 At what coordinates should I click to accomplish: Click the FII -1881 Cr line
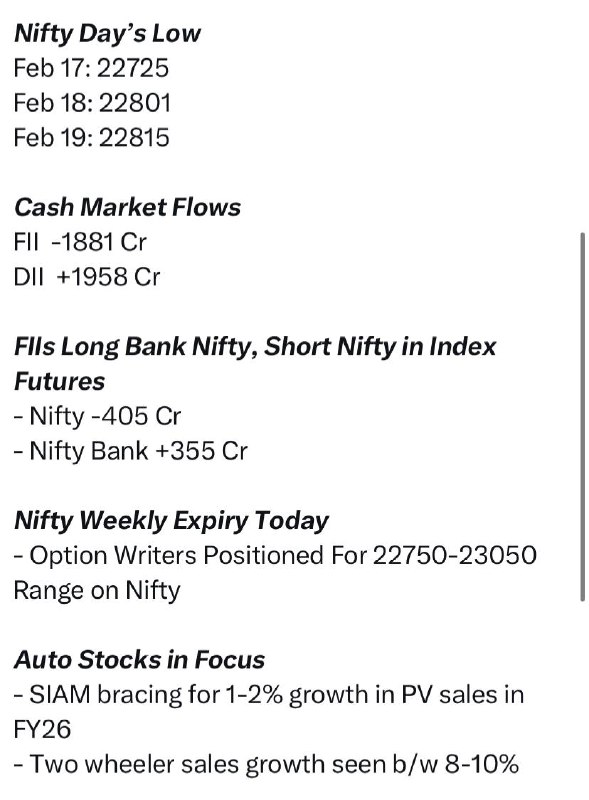80,242
